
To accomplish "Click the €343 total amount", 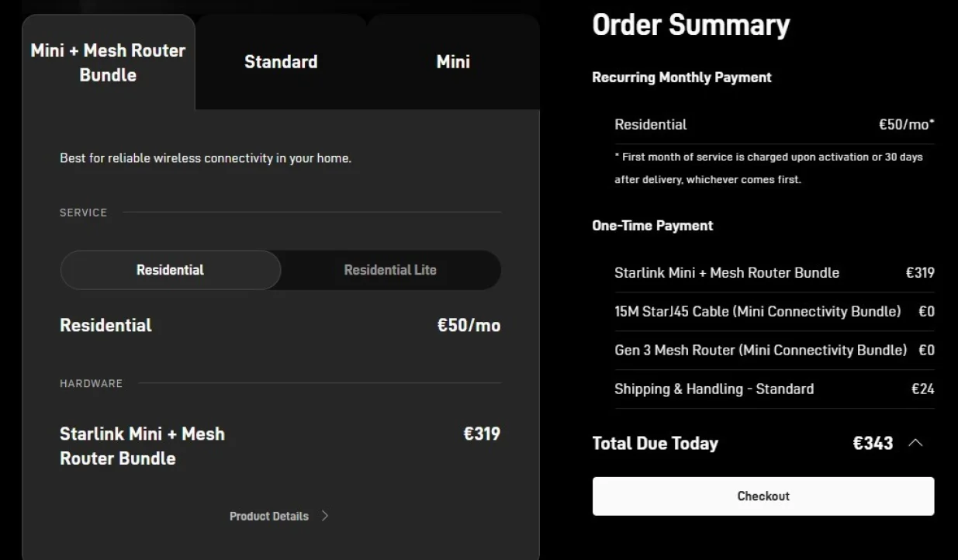I will [873, 443].
